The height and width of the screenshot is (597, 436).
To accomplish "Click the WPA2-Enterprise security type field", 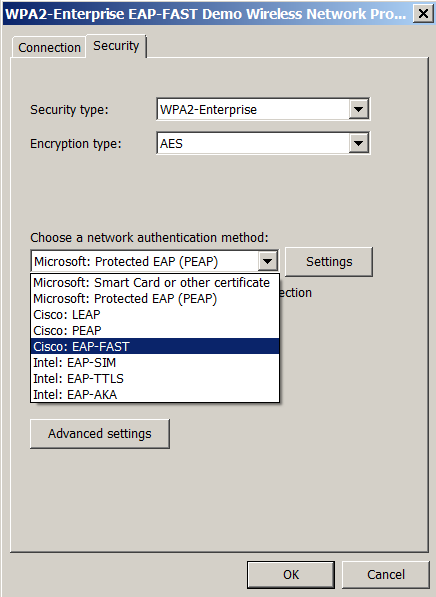I will 263,110.
